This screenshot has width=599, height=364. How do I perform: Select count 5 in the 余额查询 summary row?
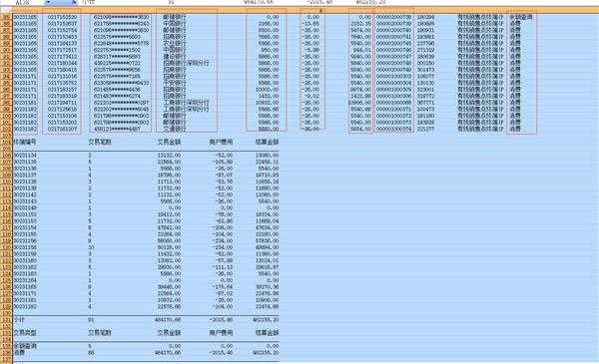coord(90,346)
